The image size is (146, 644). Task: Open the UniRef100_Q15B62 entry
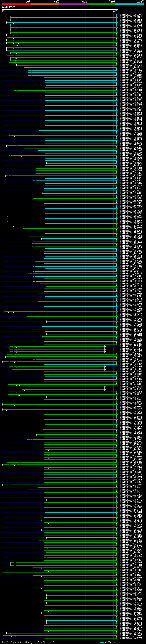click(x=131, y=326)
